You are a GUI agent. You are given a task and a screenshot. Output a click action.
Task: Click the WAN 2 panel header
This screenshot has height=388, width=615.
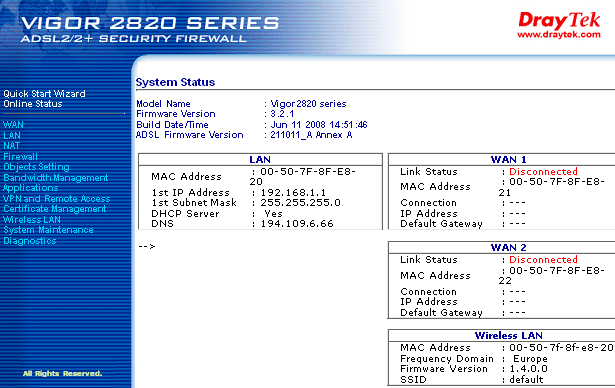508,248
